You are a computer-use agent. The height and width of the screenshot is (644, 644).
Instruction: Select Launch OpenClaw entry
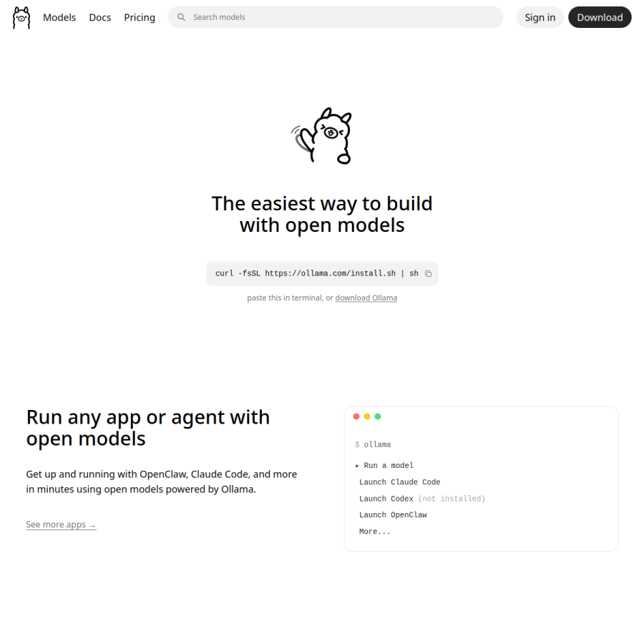pyautogui.click(x=393, y=515)
